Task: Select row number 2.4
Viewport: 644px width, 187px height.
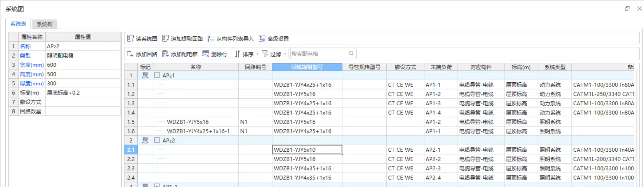Action: [x=131, y=177]
